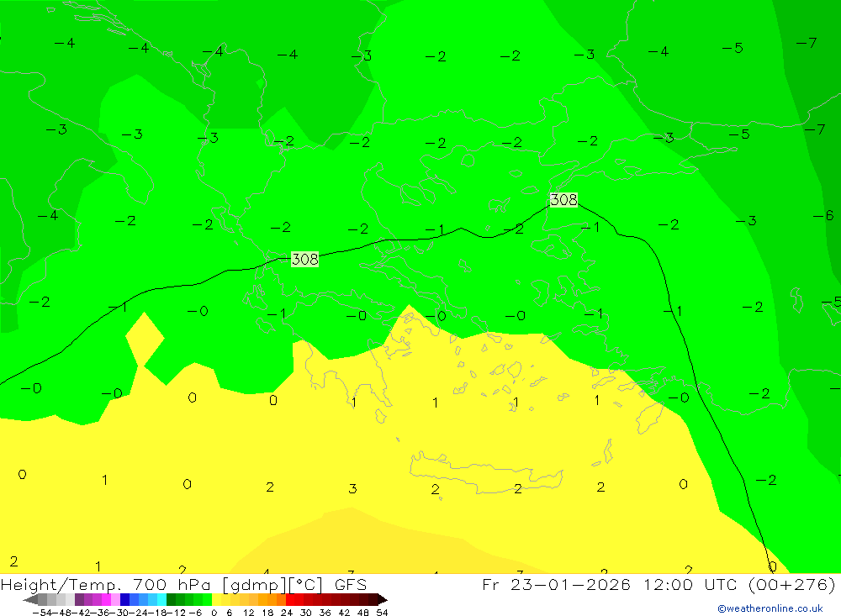This screenshot has width=841, height=616.
Task: Click the '12:00 UTC' time text
Action: pyautogui.click(x=692, y=584)
